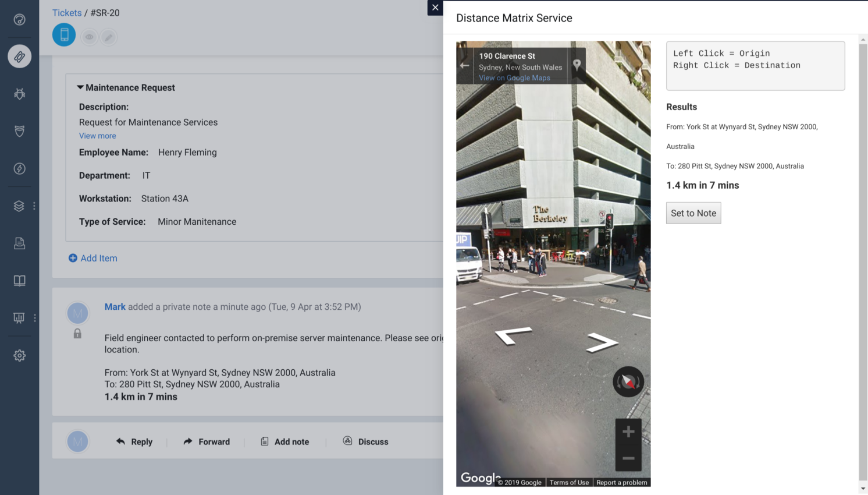Open the three-dot menu beside the Assets icon
The height and width of the screenshot is (495, 868).
[34, 206]
